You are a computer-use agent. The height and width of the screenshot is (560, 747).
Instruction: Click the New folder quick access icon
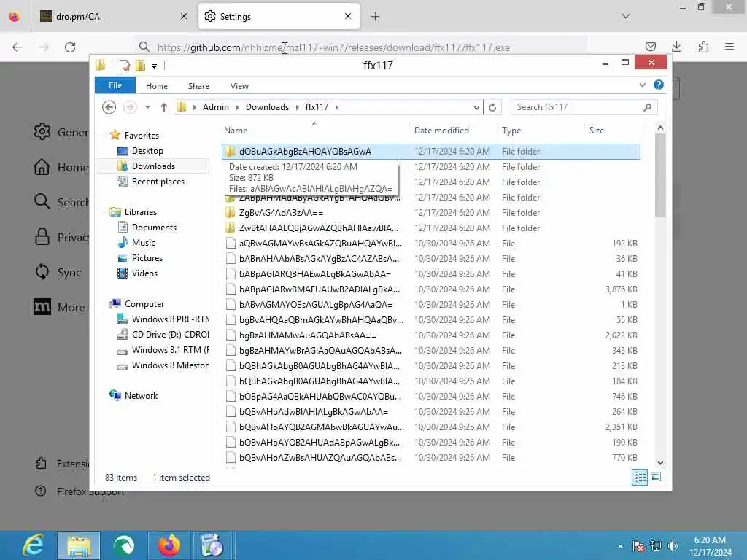point(140,65)
